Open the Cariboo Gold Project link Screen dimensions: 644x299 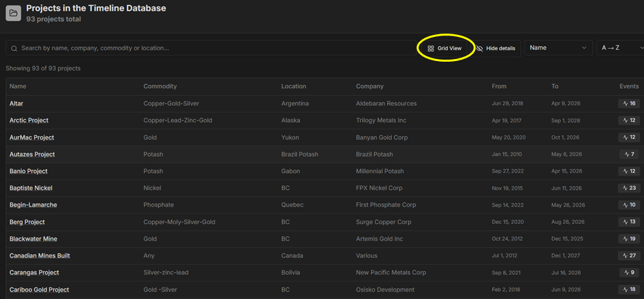click(x=39, y=290)
